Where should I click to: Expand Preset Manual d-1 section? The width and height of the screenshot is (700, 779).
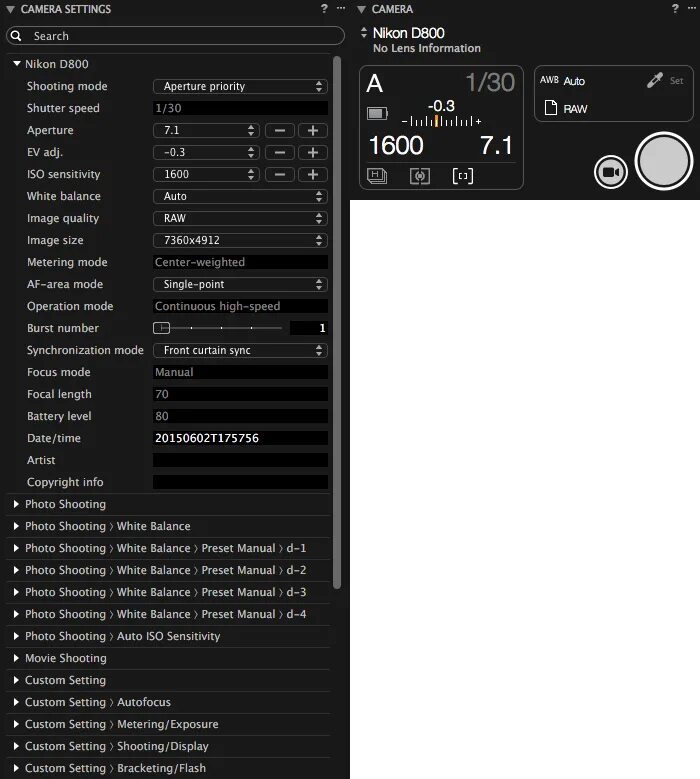16,548
